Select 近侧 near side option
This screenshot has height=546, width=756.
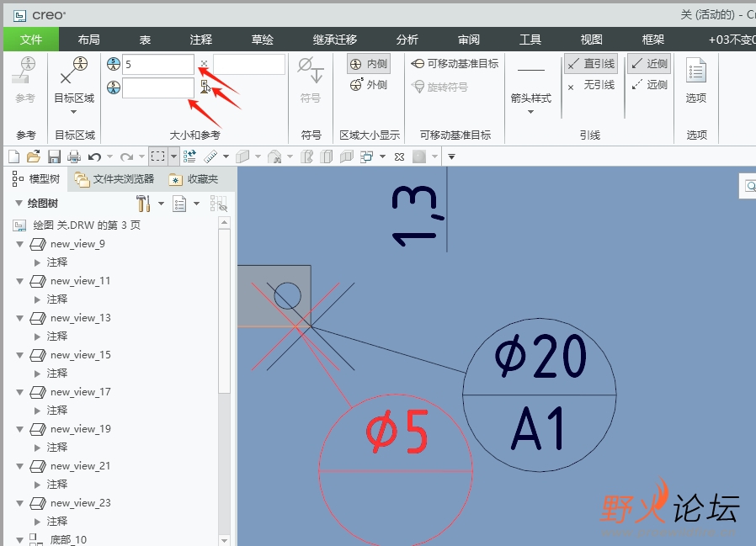point(649,64)
